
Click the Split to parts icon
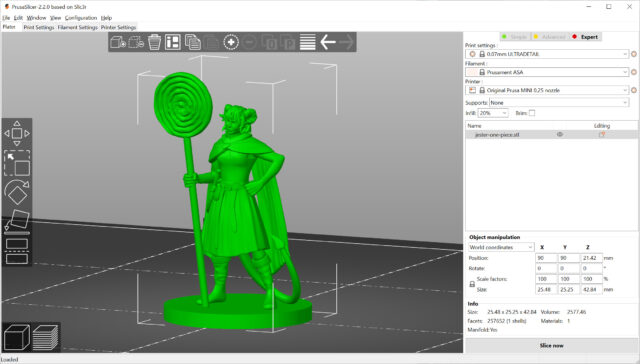[288, 42]
